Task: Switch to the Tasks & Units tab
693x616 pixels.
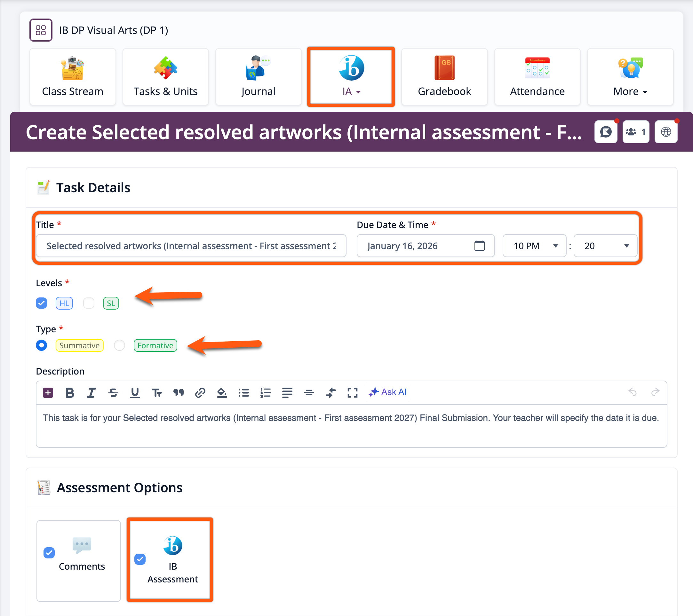Action: tap(165, 77)
